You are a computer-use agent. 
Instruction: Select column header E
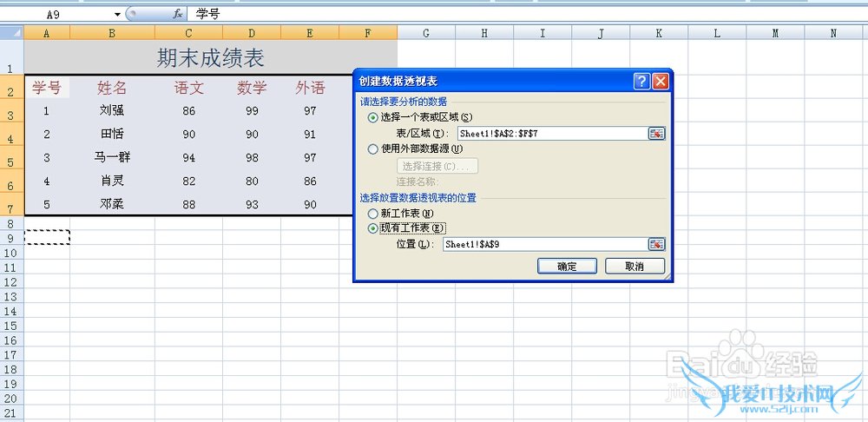(310, 33)
